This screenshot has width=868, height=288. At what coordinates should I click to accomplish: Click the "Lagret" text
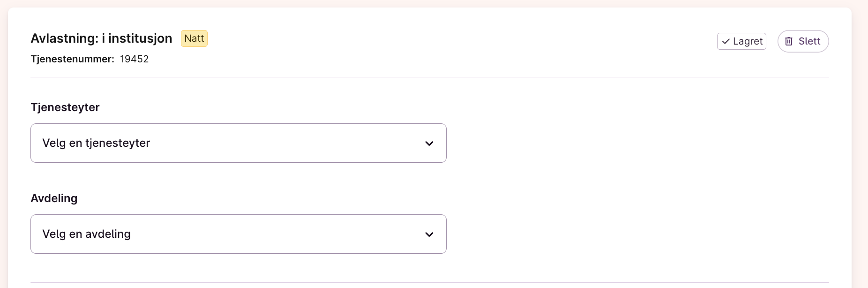[x=748, y=41]
